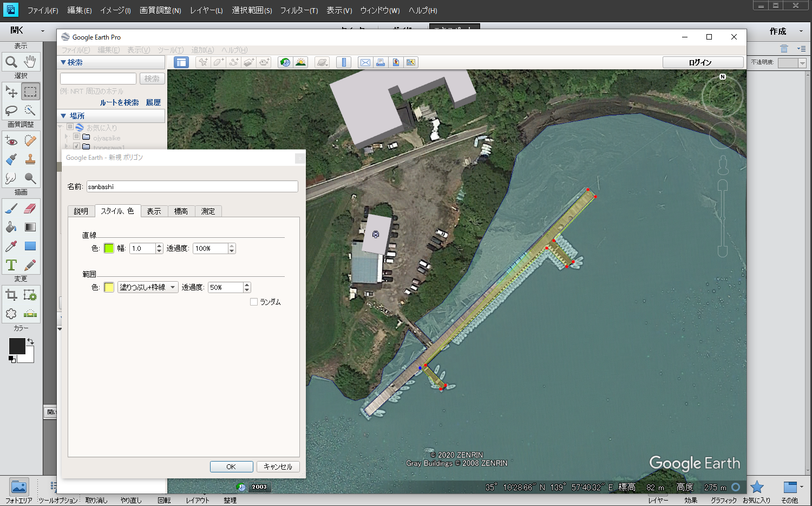Select the Smudge (blur) finger tool
The width and height of the screenshot is (812, 506).
tap(11, 178)
